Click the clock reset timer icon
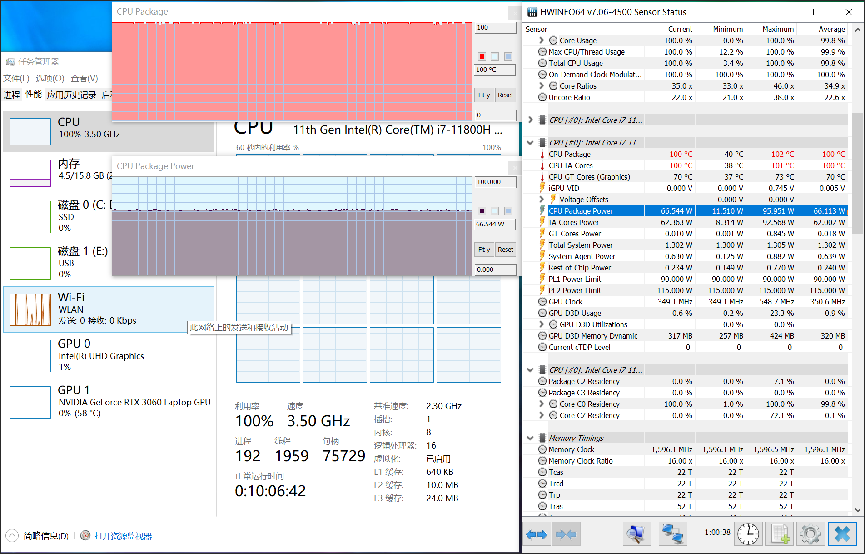This screenshot has height=554, width=865. (748, 534)
